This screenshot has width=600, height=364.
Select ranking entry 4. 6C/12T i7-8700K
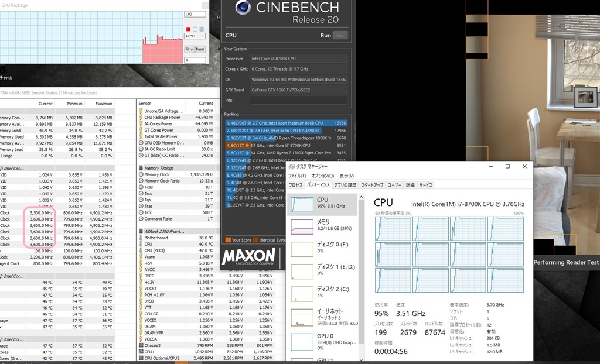(x=287, y=145)
